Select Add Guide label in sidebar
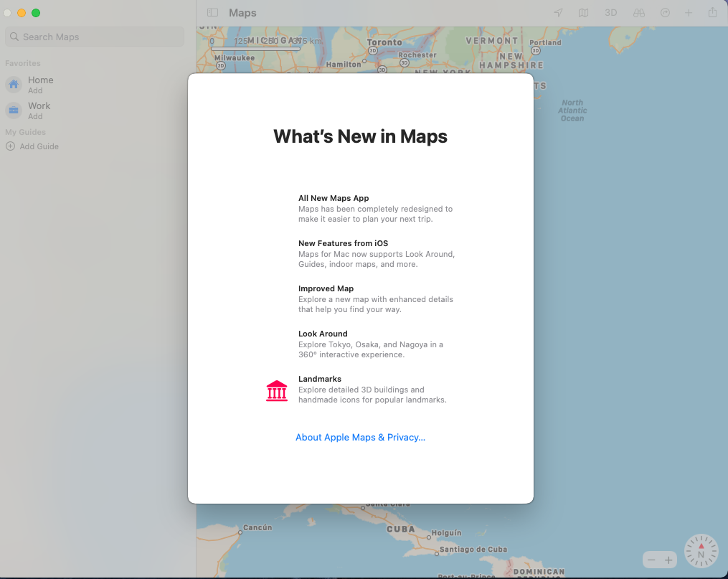728x579 pixels. [39, 146]
